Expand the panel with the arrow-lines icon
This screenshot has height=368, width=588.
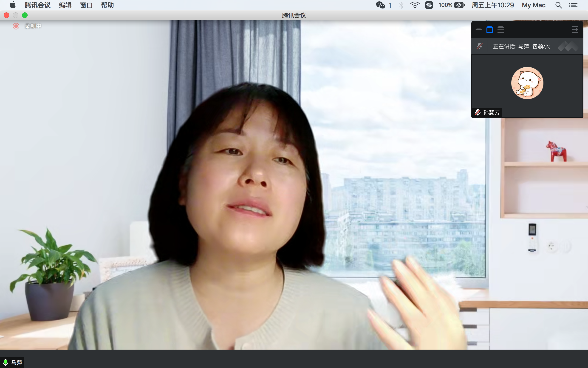coord(575,30)
